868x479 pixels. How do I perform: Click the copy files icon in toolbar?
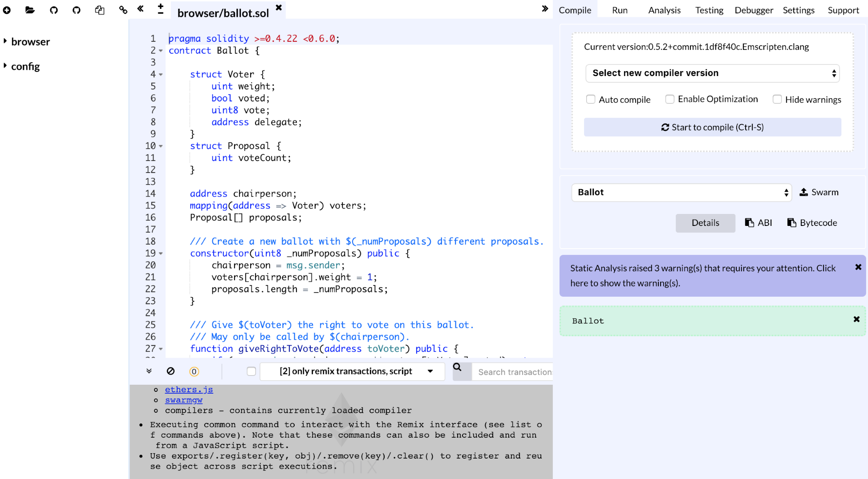(x=100, y=10)
